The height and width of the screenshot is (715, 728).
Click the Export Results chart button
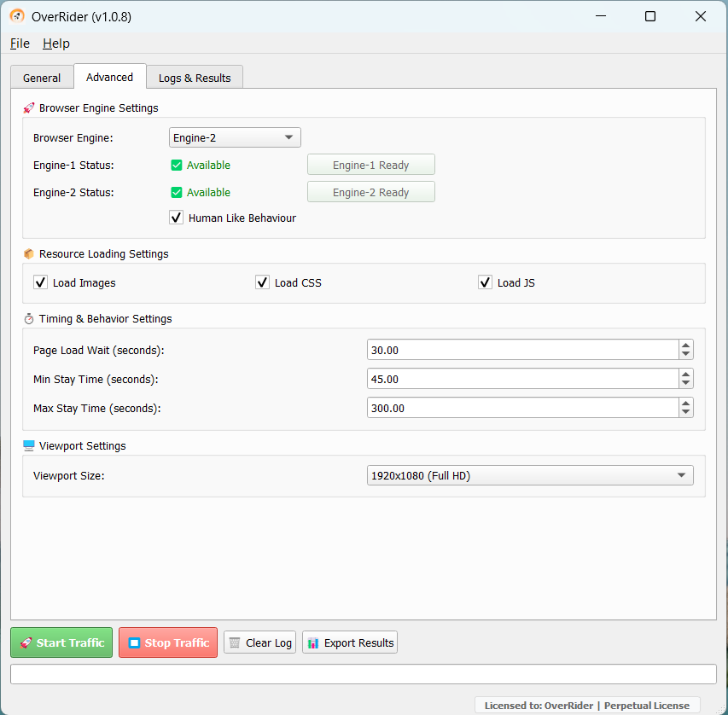350,642
